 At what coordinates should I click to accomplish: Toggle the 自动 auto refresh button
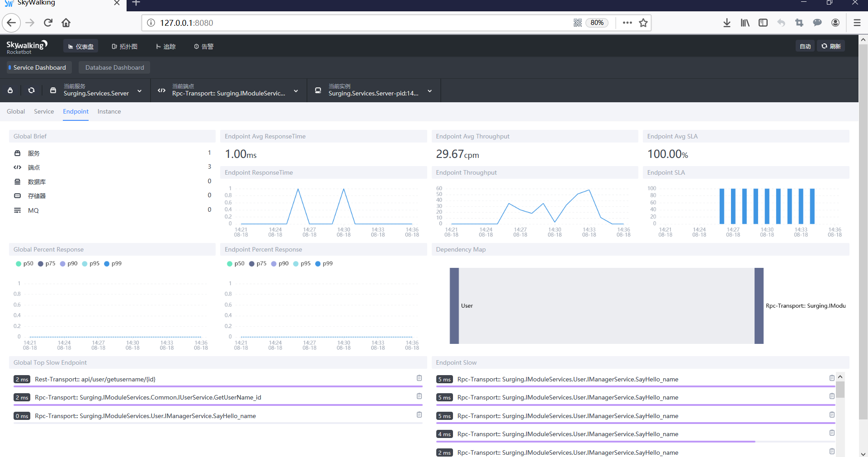pyautogui.click(x=805, y=46)
